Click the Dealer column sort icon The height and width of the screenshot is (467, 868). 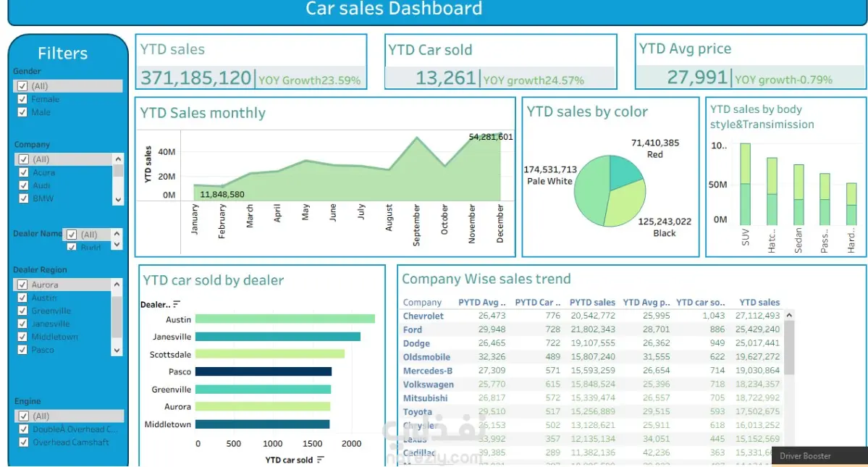coord(177,304)
